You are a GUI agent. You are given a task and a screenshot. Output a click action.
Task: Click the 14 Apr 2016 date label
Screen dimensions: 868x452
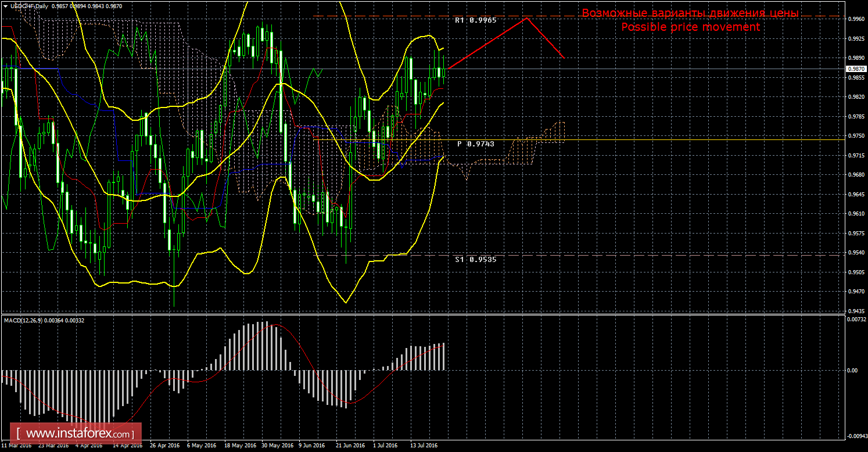(128, 446)
